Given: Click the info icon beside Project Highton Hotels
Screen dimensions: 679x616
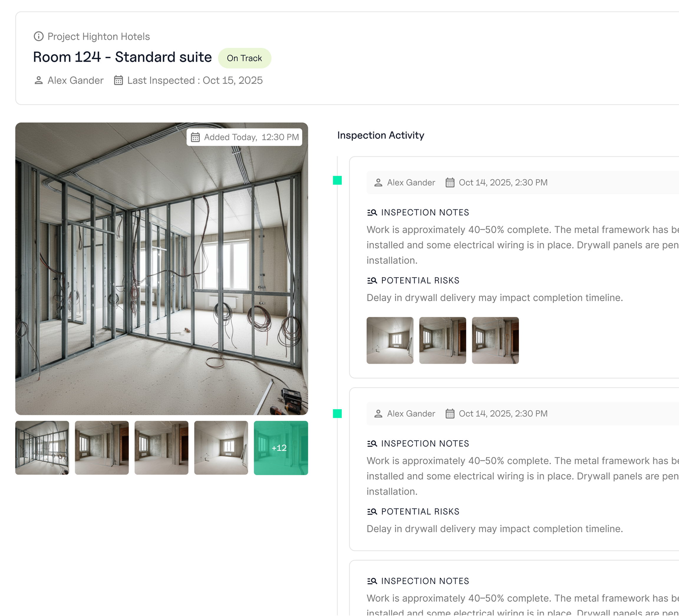Looking at the screenshot, I should coord(39,36).
